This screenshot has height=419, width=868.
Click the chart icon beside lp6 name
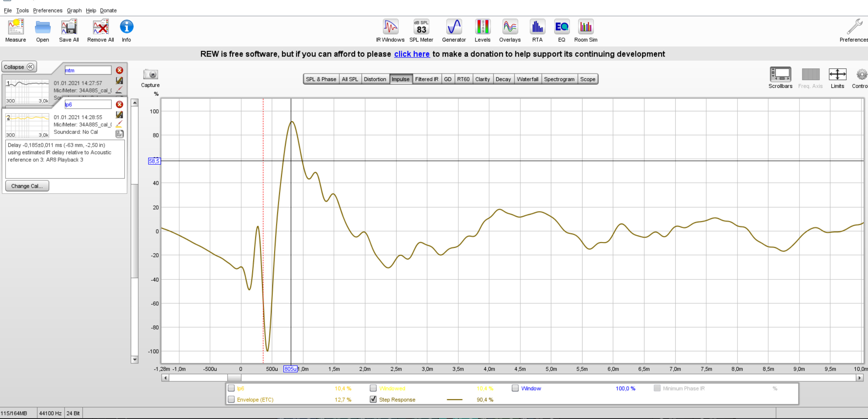[x=119, y=115]
